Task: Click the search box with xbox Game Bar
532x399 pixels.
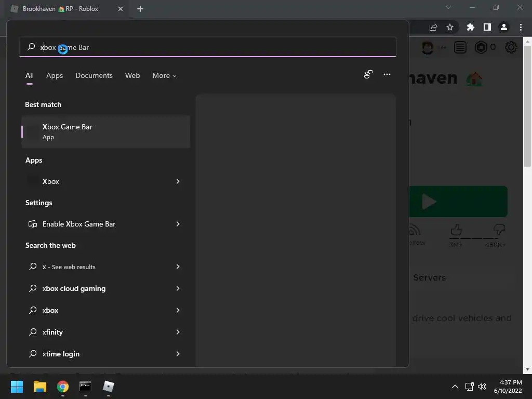Action: (208, 47)
